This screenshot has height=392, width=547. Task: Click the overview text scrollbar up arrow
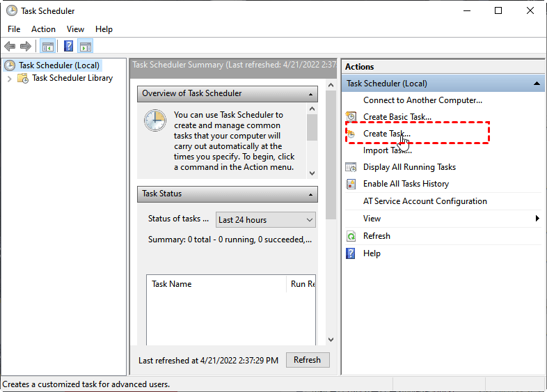pyautogui.click(x=312, y=109)
